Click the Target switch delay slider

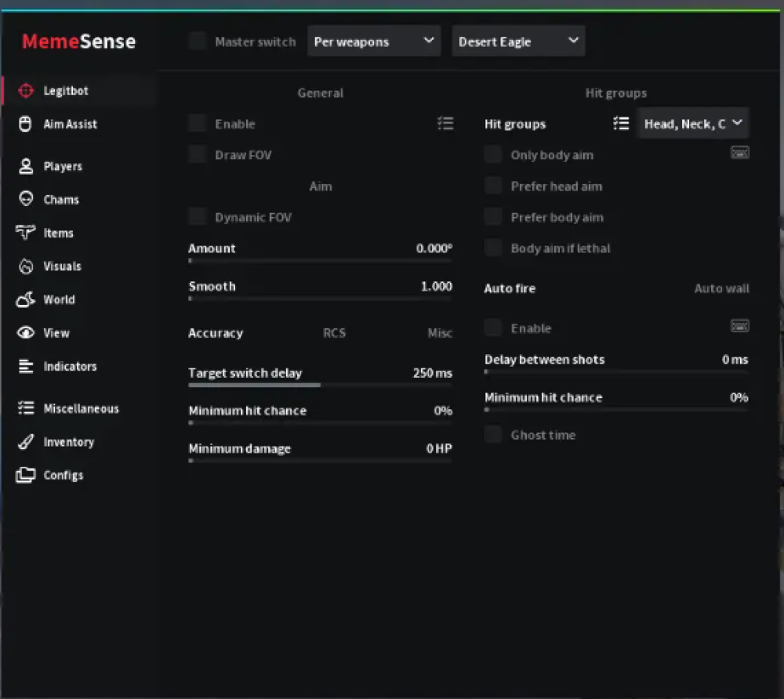[320, 385]
